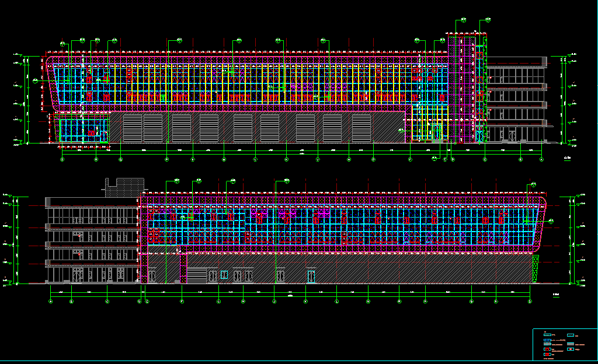Screen dimensions: 598x364
Task: Click the legend symbol with orange dots
Action: pyautogui.click(x=547, y=335)
